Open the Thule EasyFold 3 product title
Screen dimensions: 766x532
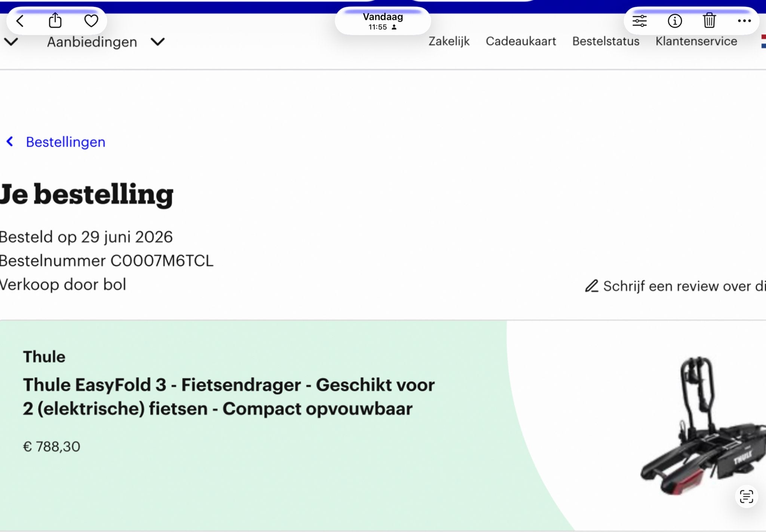coord(229,397)
